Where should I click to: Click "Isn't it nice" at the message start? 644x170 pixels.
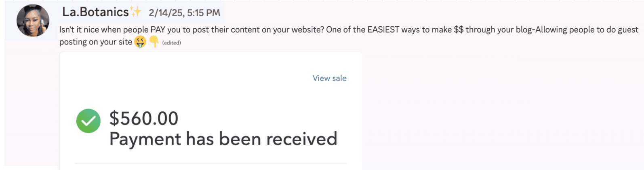pos(79,30)
